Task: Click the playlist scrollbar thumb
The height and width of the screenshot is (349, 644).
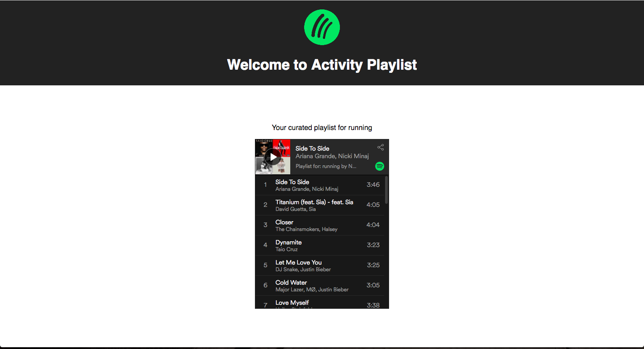Action: [386, 190]
